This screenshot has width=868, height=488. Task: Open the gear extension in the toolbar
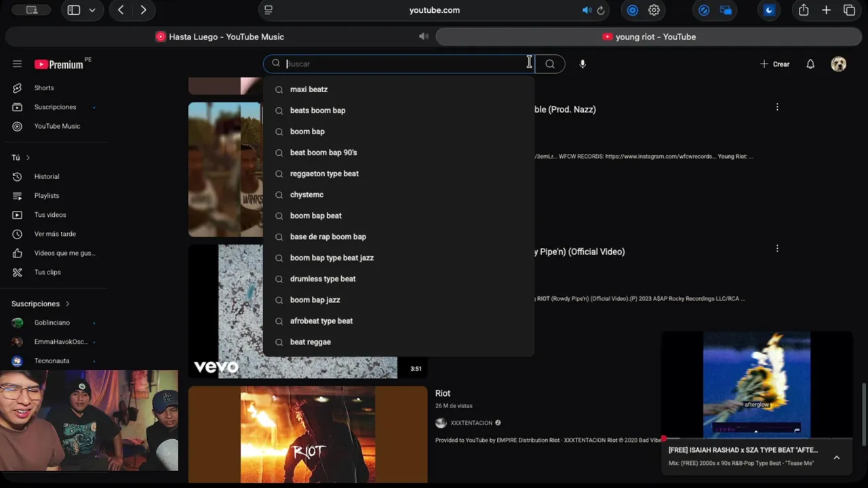pos(654,10)
